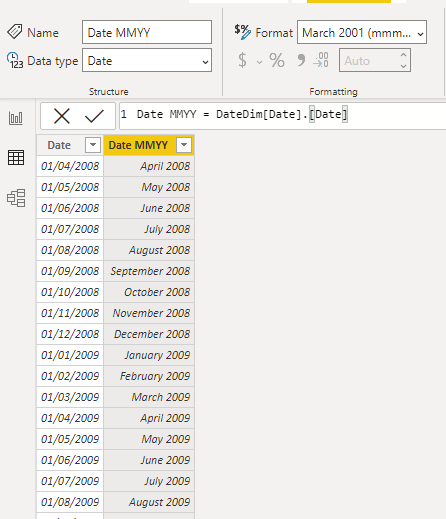Click cell May 2008
446x519 pixels.
[x=149, y=187]
